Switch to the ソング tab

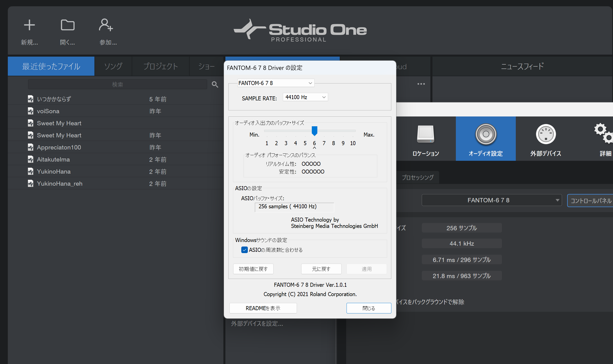click(x=113, y=66)
